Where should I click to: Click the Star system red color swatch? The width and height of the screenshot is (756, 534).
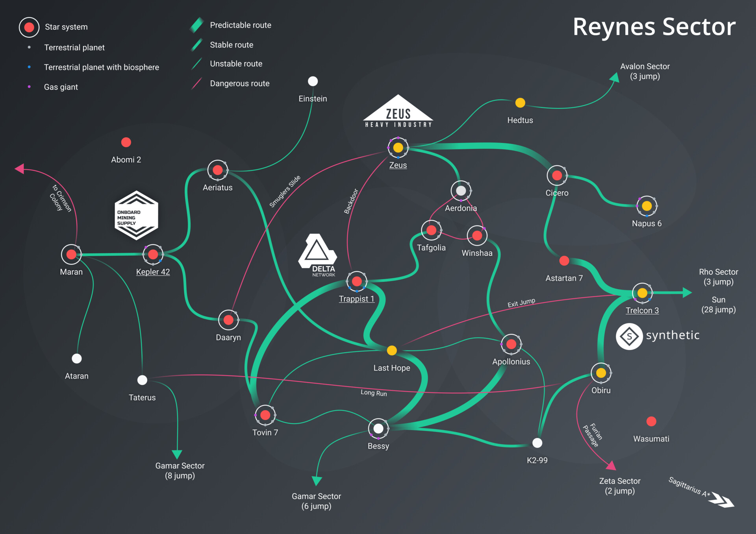[29, 27]
